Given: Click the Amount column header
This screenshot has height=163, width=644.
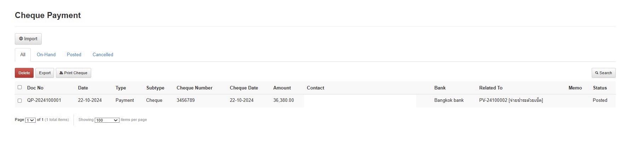Looking at the screenshot, I should click(x=282, y=88).
